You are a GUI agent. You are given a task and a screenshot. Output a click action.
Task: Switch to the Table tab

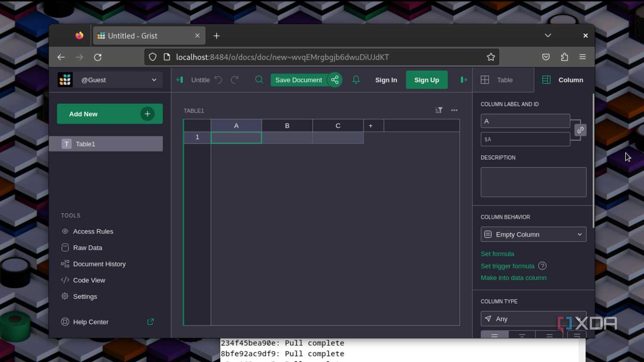(x=503, y=80)
